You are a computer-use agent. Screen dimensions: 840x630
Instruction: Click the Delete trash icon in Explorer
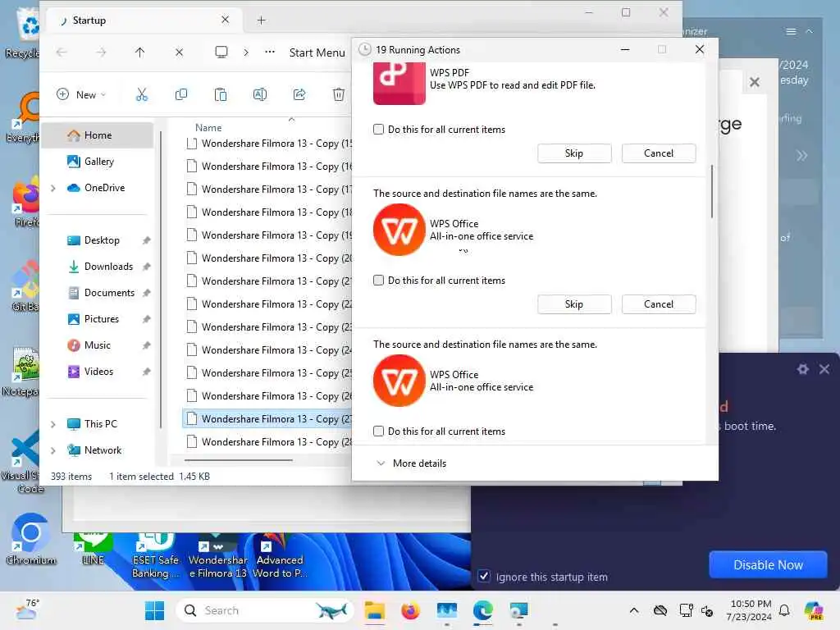[x=339, y=95]
